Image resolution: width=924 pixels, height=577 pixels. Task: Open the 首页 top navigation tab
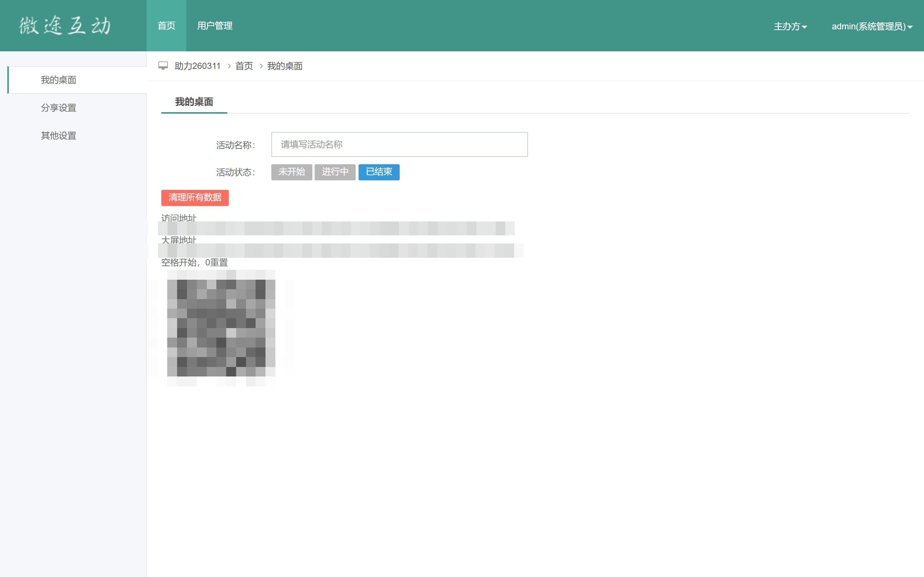[166, 26]
